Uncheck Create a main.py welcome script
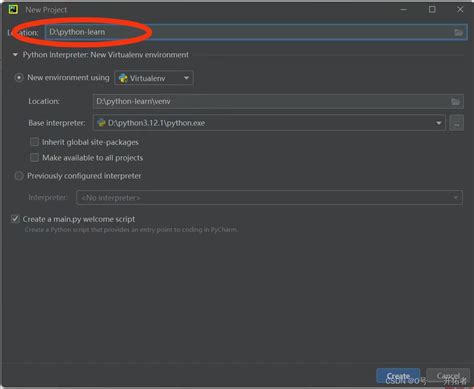 point(15,219)
